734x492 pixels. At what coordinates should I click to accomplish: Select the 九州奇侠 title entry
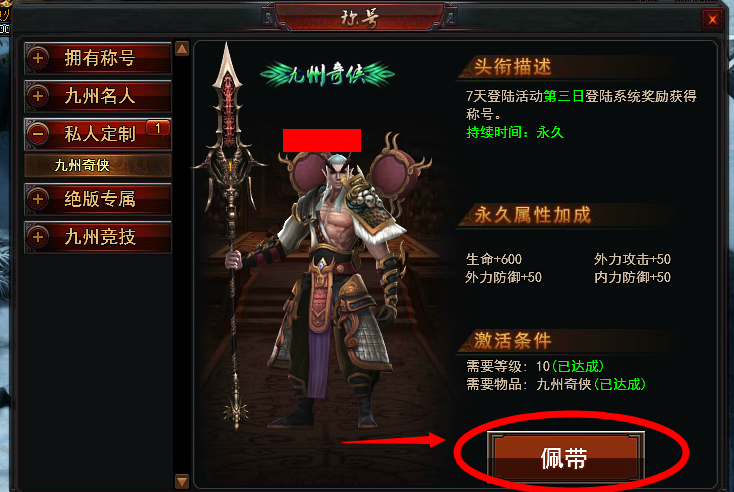click(x=98, y=165)
